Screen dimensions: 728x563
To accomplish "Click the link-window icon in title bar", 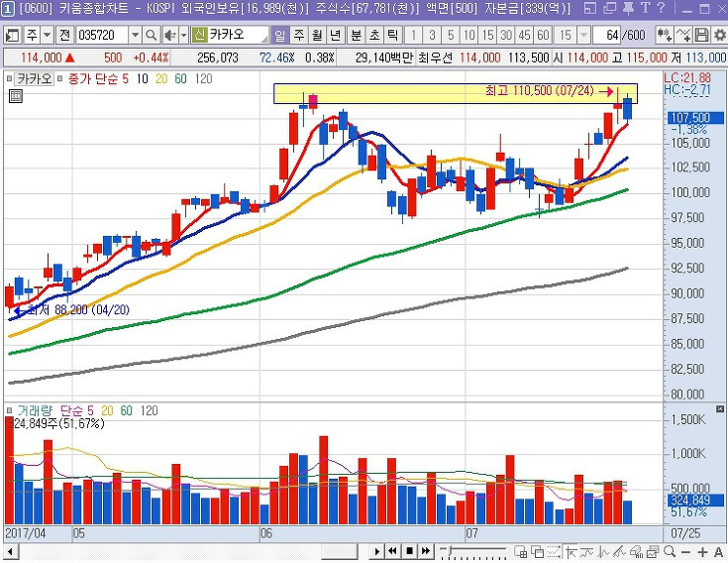I will point(589,8).
